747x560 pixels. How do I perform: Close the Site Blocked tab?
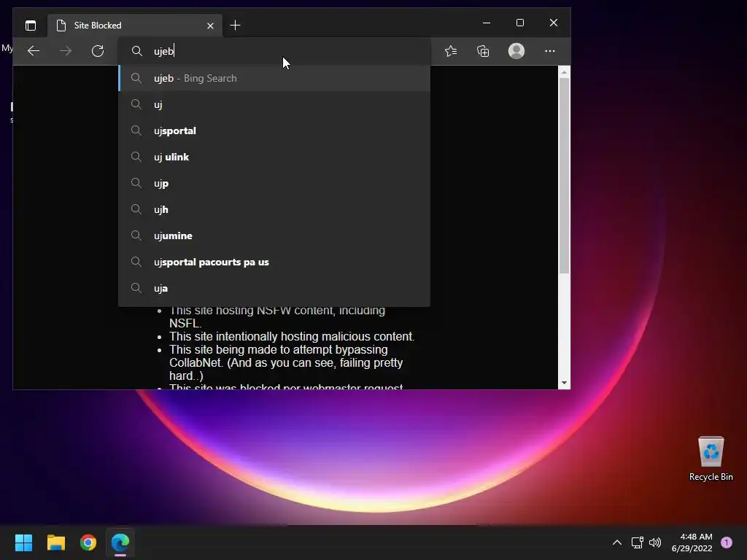pos(210,26)
